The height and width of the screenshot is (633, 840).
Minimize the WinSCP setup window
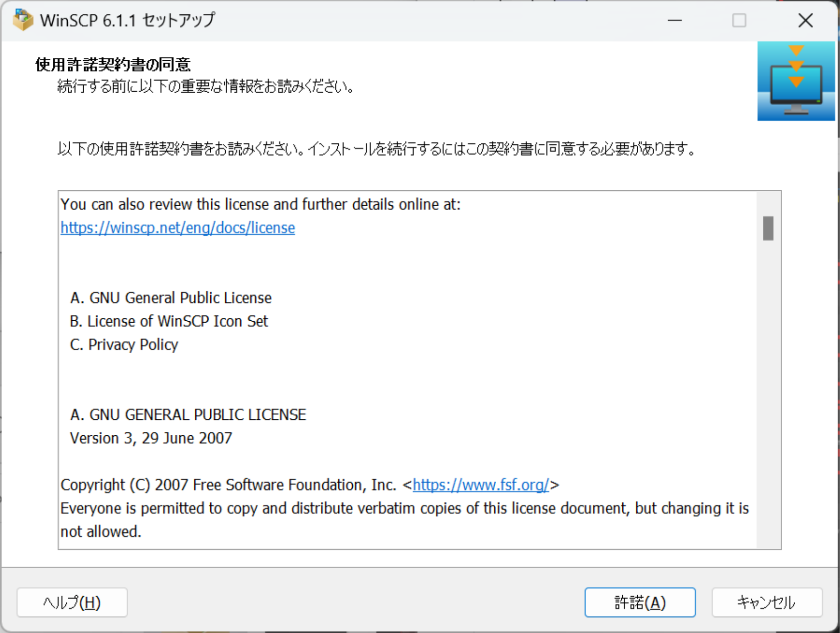674,20
